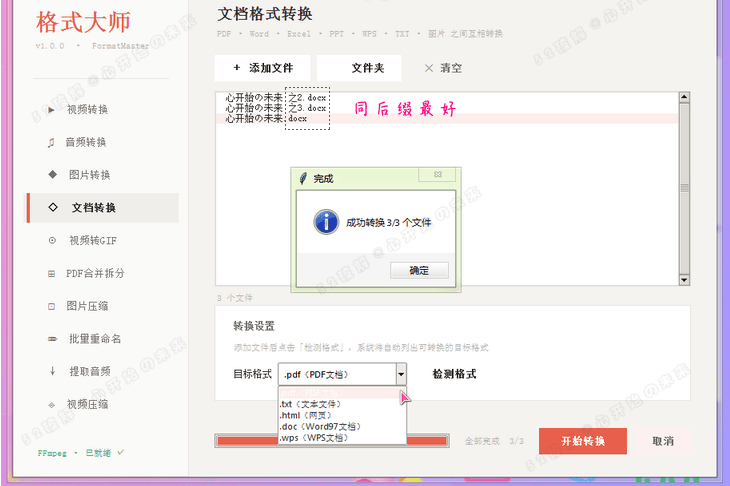
Task: Click the 3 个文件 count label
Action: [x=235, y=298]
